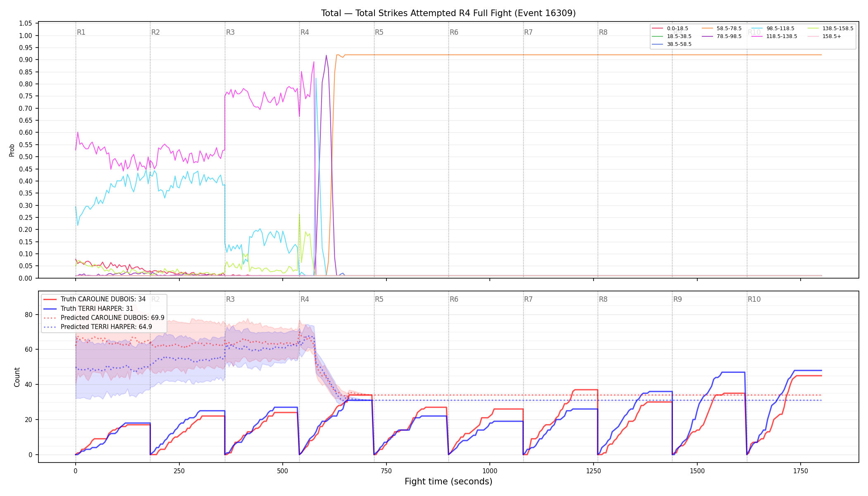Image resolution: width=868 pixels, height=496 pixels.
Task: Click the 1750 tick on fight time axis
Action: (x=801, y=471)
